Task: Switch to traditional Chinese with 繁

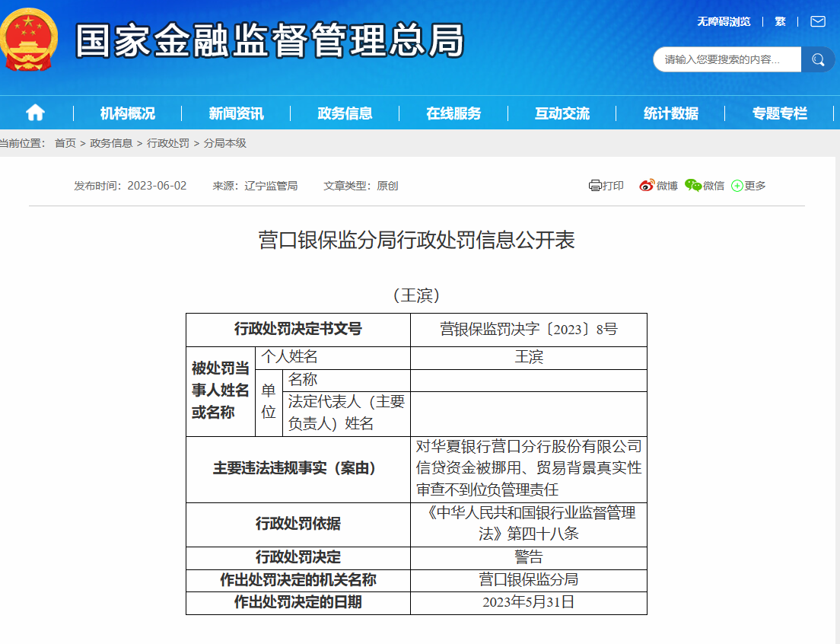Action: pyautogui.click(x=780, y=21)
